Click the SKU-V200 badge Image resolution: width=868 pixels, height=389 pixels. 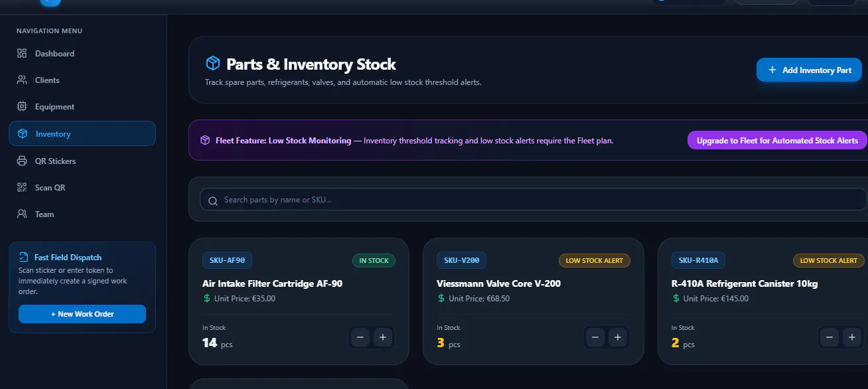tap(462, 260)
